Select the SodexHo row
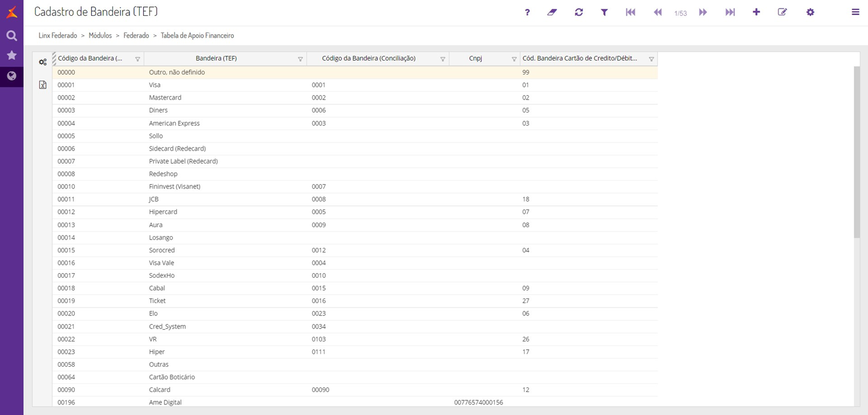Screen dimensions: 868x415 coord(355,275)
